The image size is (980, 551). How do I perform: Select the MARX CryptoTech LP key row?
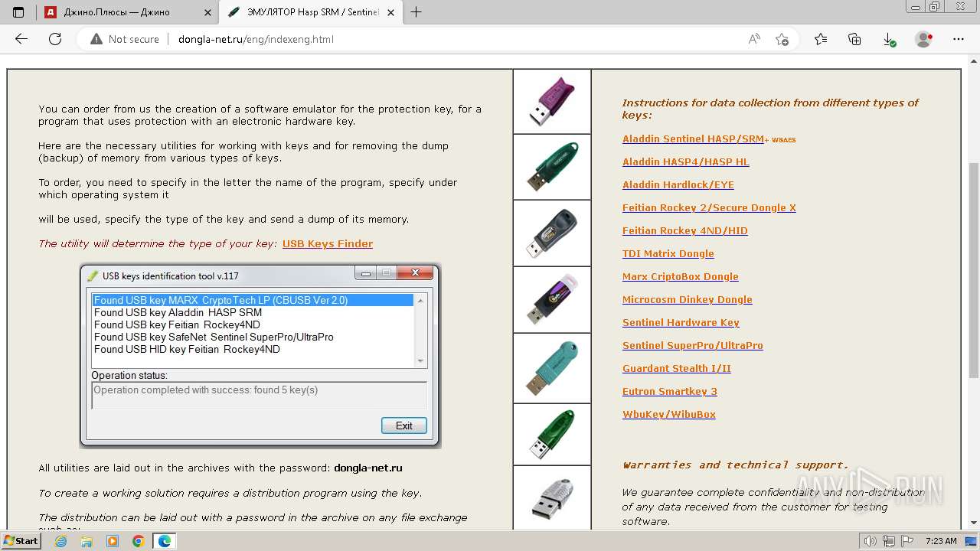253,300
